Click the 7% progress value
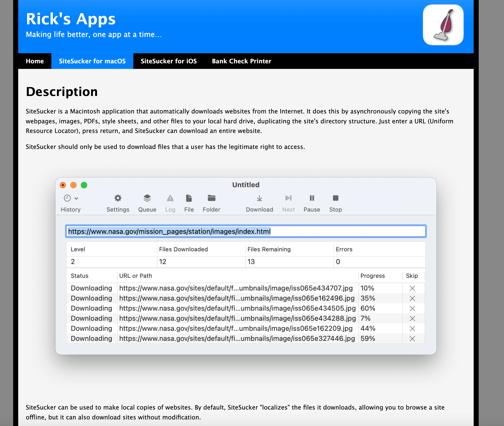504x426 pixels. (365, 318)
